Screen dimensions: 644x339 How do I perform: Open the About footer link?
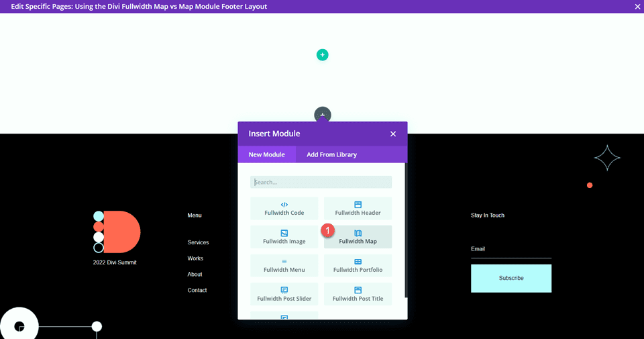coord(195,275)
